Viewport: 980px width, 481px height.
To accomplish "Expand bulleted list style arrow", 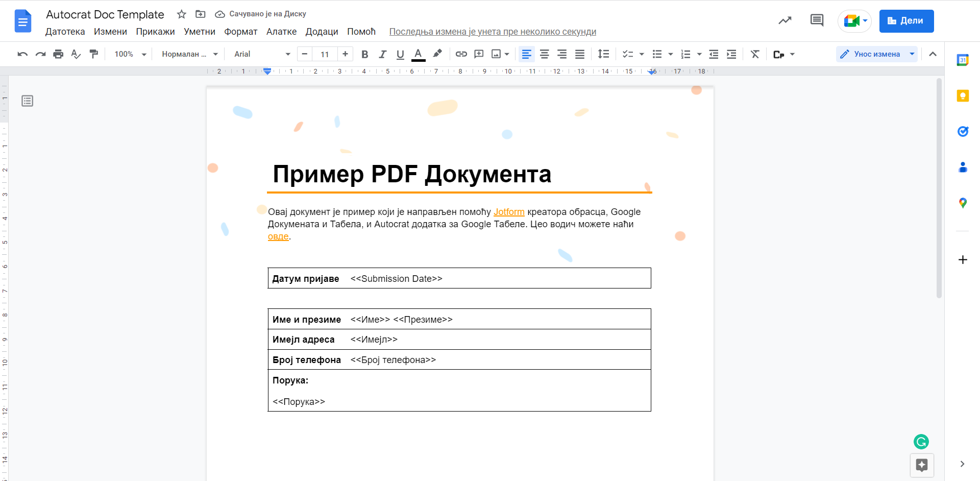I will coord(671,54).
